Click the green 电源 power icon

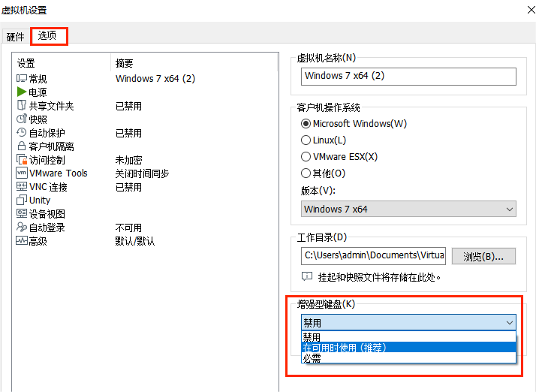pyautogui.click(x=22, y=92)
